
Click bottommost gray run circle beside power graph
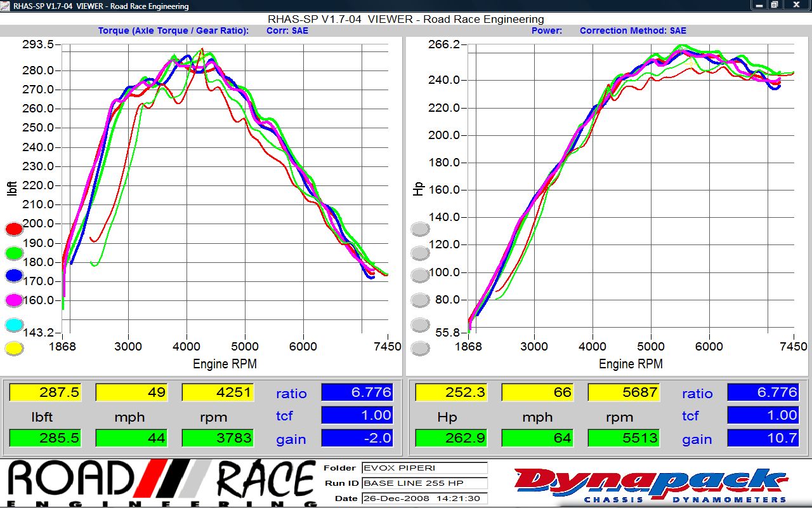click(x=420, y=348)
